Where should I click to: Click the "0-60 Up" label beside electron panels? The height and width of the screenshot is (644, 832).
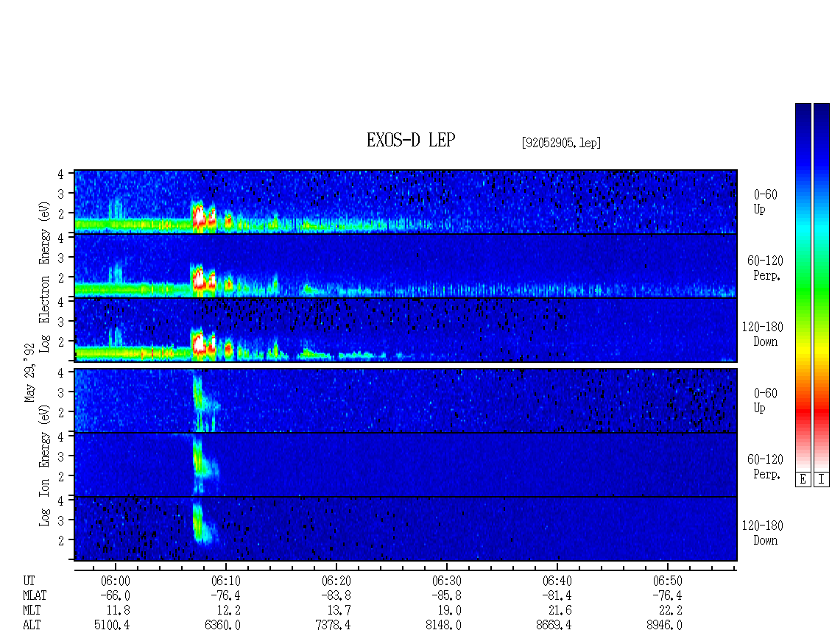click(x=765, y=202)
